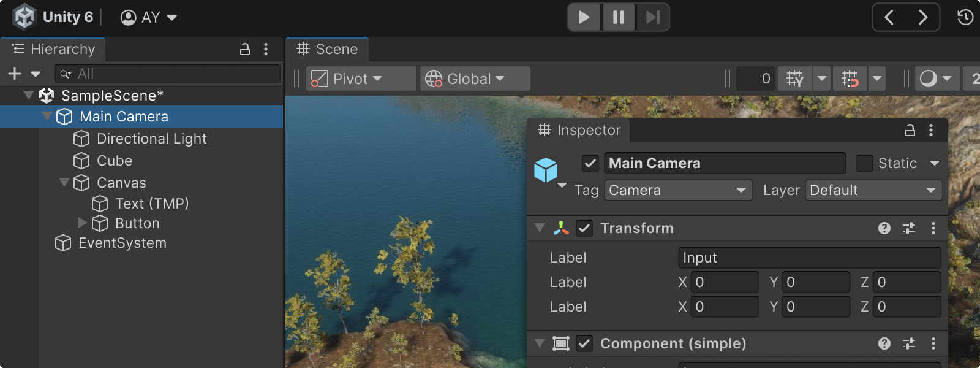
Task: Switch to the Hierarchy tab
Action: (53, 49)
